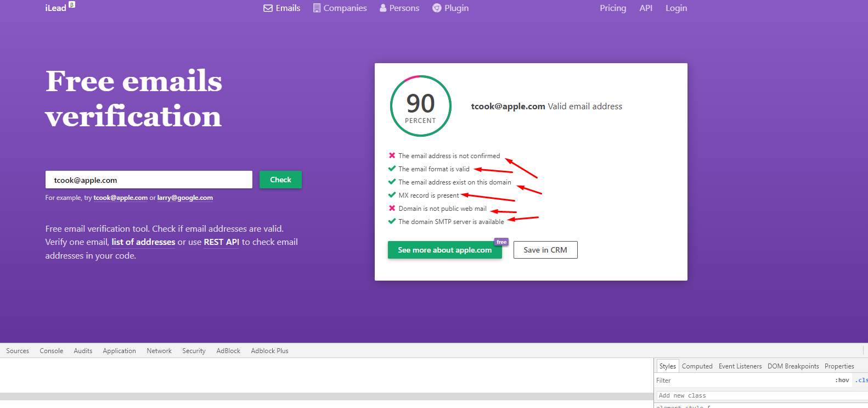The width and height of the screenshot is (868, 408).
Task: Click 'The email format is valid' text
Action: point(434,169)
